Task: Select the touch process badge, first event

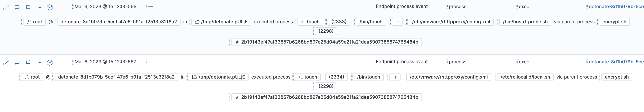Action: click(x=310, y=22)
